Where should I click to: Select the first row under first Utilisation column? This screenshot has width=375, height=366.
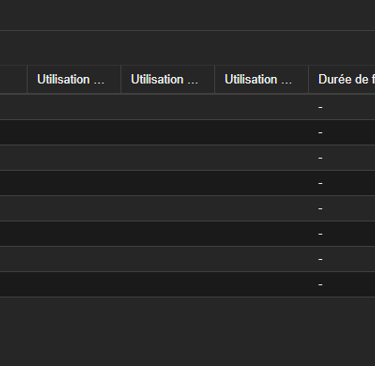[x=74, y=107]
